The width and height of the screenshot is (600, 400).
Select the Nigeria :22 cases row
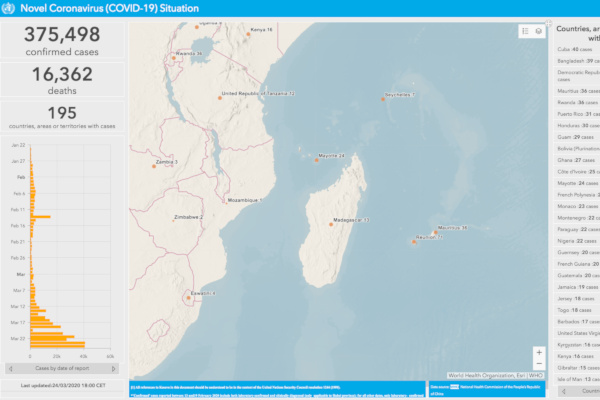[x=577, y=241]
